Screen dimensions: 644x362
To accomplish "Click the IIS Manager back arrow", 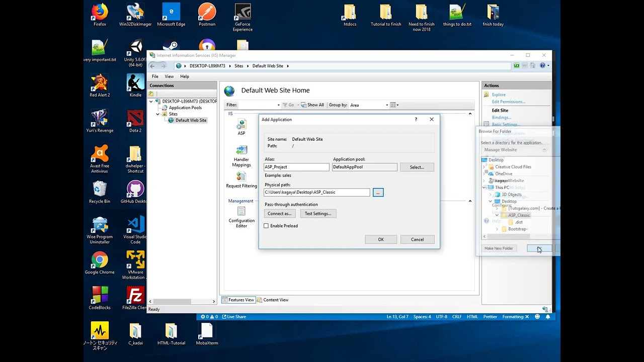I will coord(152,66).
